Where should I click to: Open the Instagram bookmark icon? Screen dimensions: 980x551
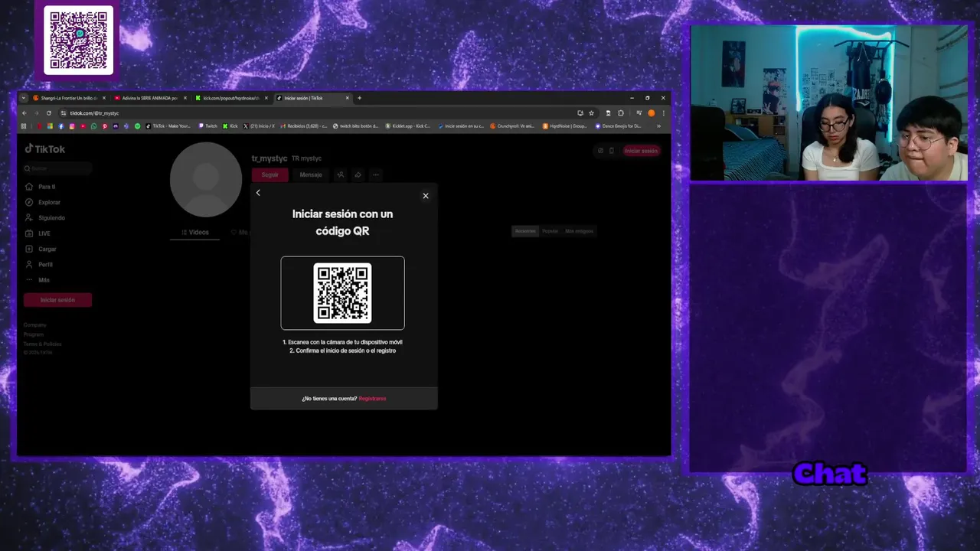[x=72, y=126]
